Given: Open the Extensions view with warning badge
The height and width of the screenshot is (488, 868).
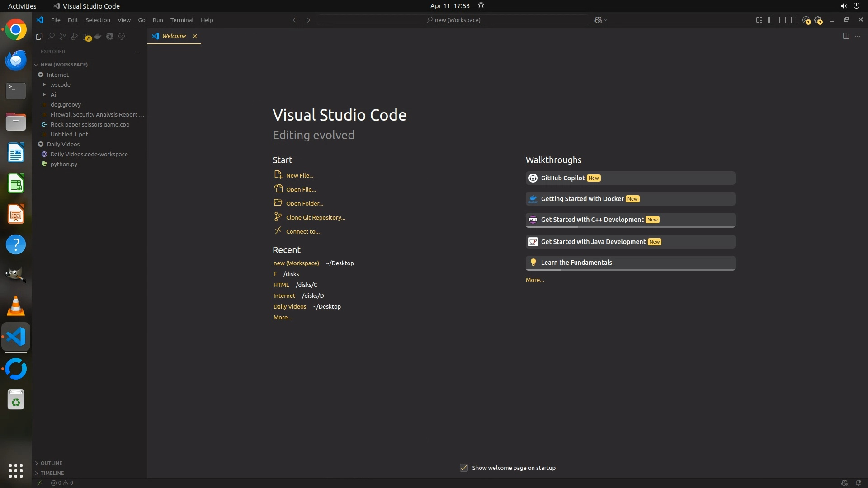Looking at the screenshot, I should 87,37.
